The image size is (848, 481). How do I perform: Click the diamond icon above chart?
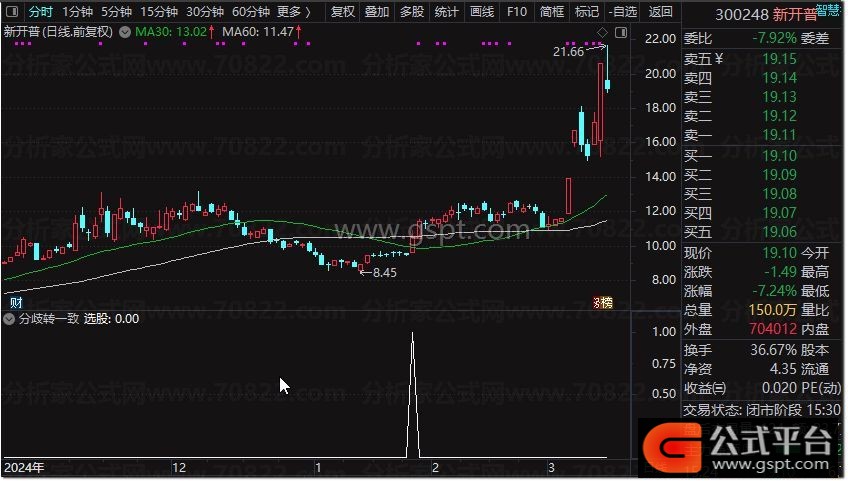tap(602, 32)
